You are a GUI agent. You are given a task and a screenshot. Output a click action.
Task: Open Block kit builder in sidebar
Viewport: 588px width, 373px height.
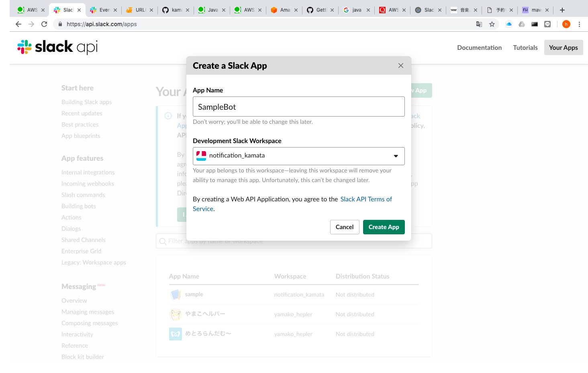pos(83,357)
